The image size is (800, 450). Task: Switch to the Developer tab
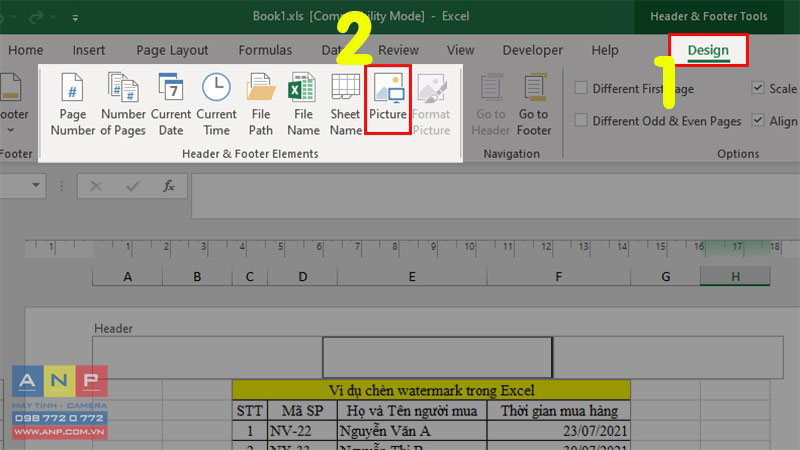pyautogui.click(x=533, y=50)
